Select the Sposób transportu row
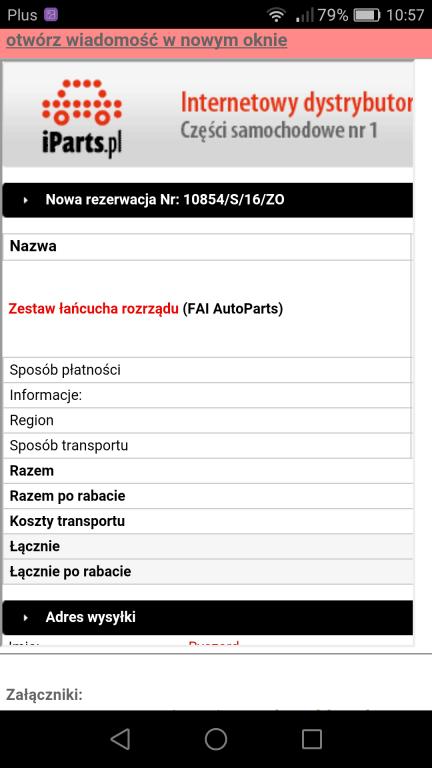This screenshot has width=432, height=768. point(206,446)
